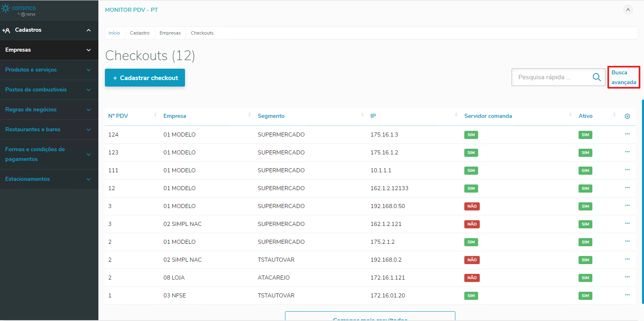The height and width of the screenshot is (321, 644).
Task: Open actions menu for 08 LOJA row
Action: pos(627,277)
